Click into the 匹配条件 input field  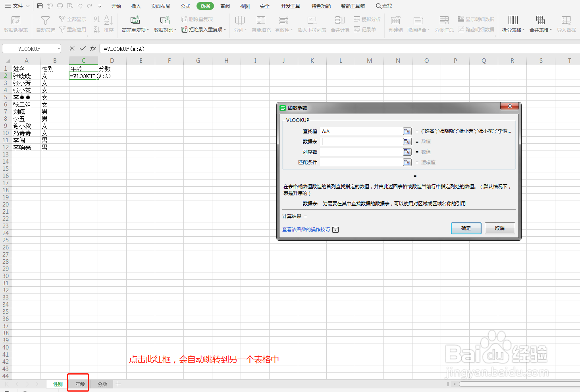click(x=361, y=162)
